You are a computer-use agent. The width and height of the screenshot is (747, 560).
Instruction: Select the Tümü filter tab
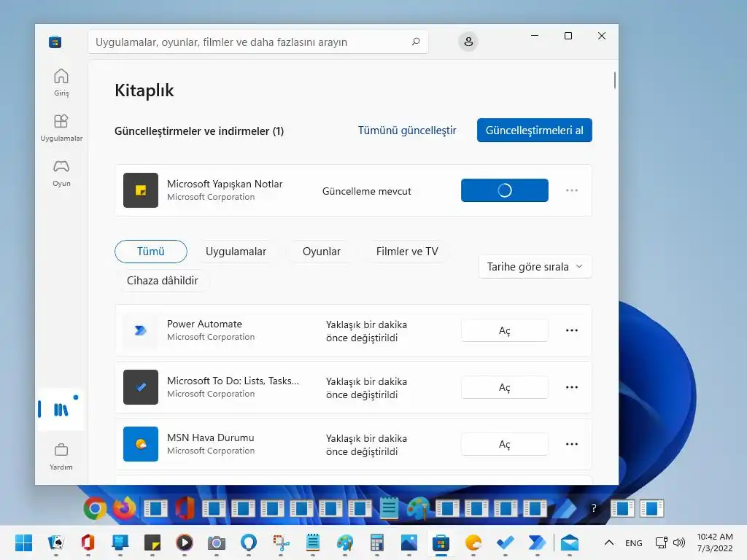[150, 252]
